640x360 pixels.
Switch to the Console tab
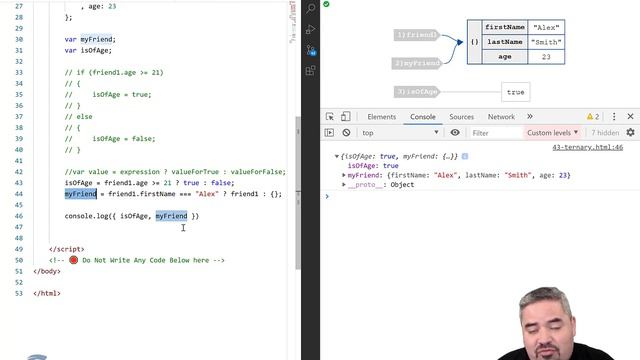point(422,117)
